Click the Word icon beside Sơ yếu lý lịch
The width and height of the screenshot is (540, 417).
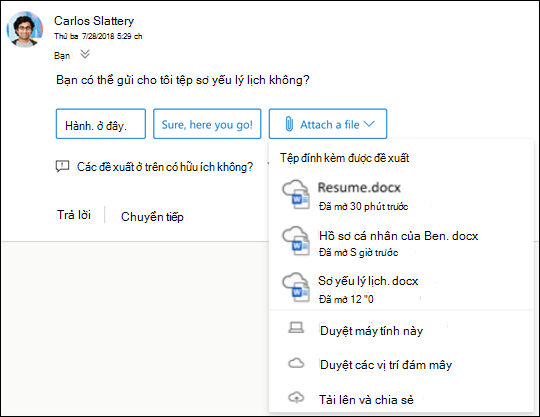click(296, 287)
